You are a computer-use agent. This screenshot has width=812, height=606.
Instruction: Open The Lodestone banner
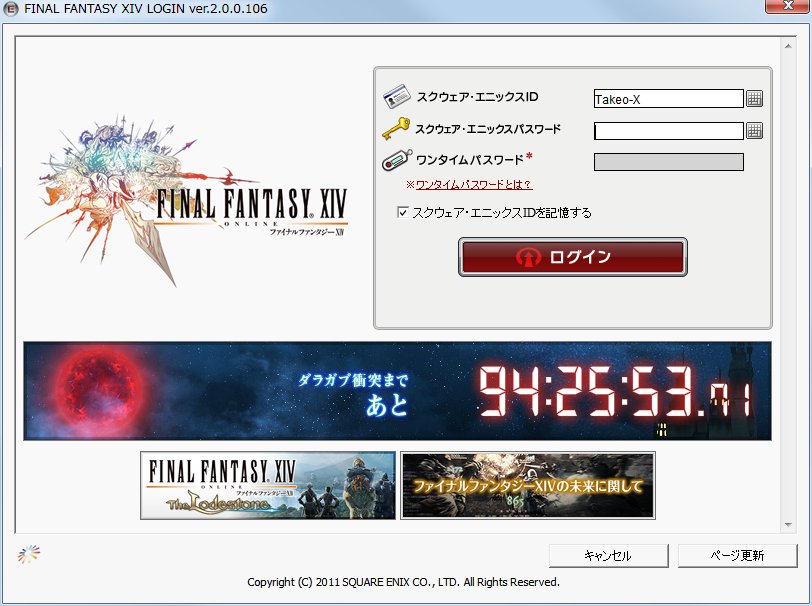tap(268, 485)
